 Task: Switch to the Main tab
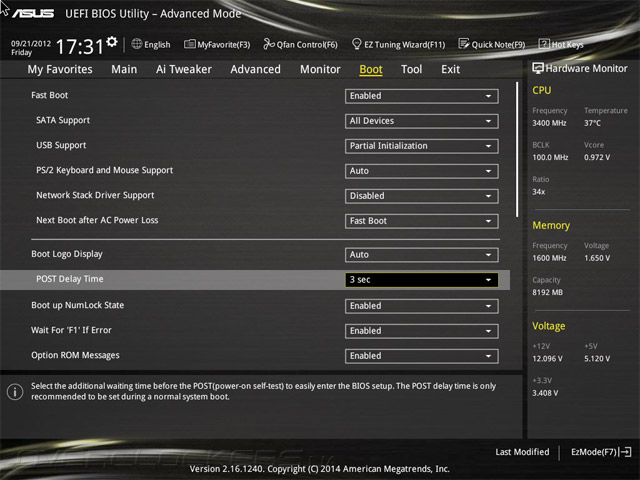tap(124, 69)
